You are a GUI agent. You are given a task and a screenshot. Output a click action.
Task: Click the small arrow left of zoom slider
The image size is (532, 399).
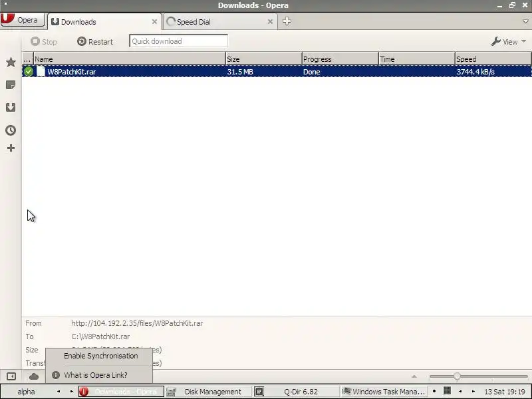[x=414, y=376]
